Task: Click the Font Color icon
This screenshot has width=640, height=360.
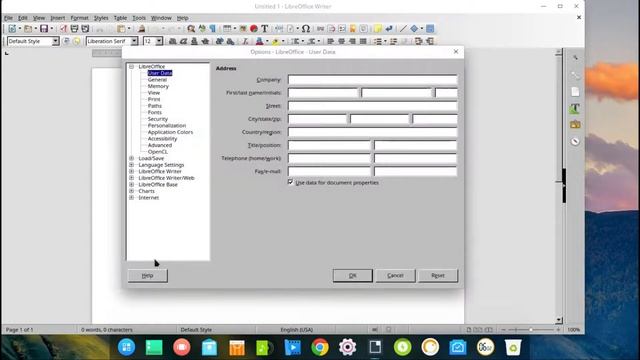Action: coord(259,41)
